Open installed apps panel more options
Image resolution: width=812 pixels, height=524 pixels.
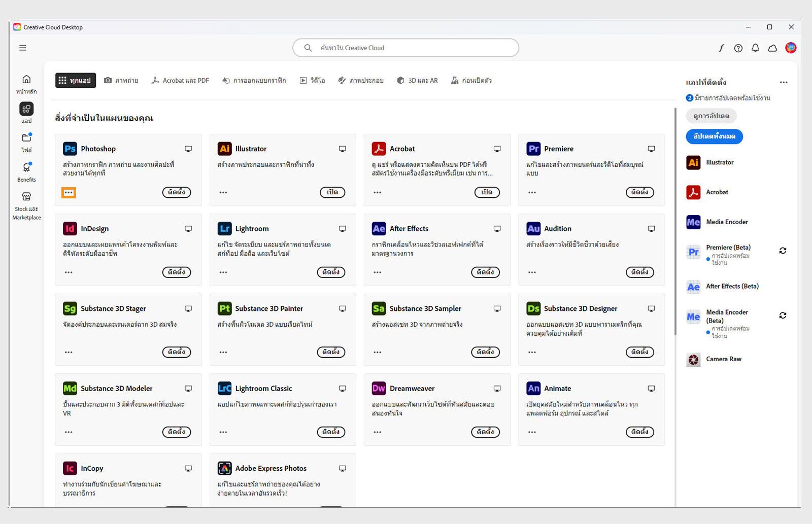click(x=784, y=82)
